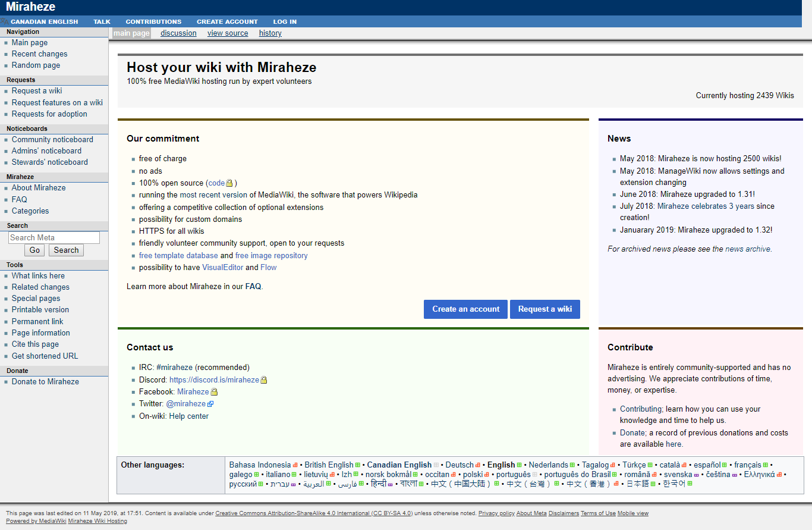
Task: Click the lock icon after the Discord link
Action: (x=264, y=380)
